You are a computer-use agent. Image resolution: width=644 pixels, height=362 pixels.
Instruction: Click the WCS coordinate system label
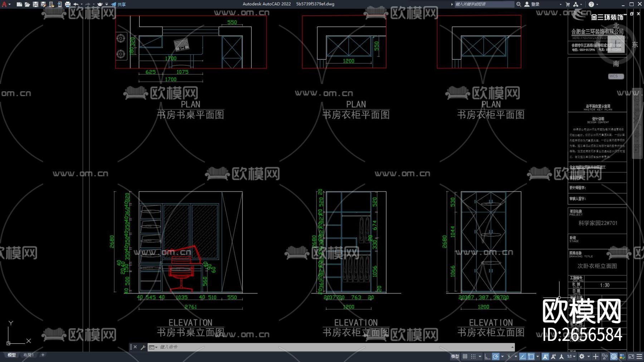click(616, 76)
